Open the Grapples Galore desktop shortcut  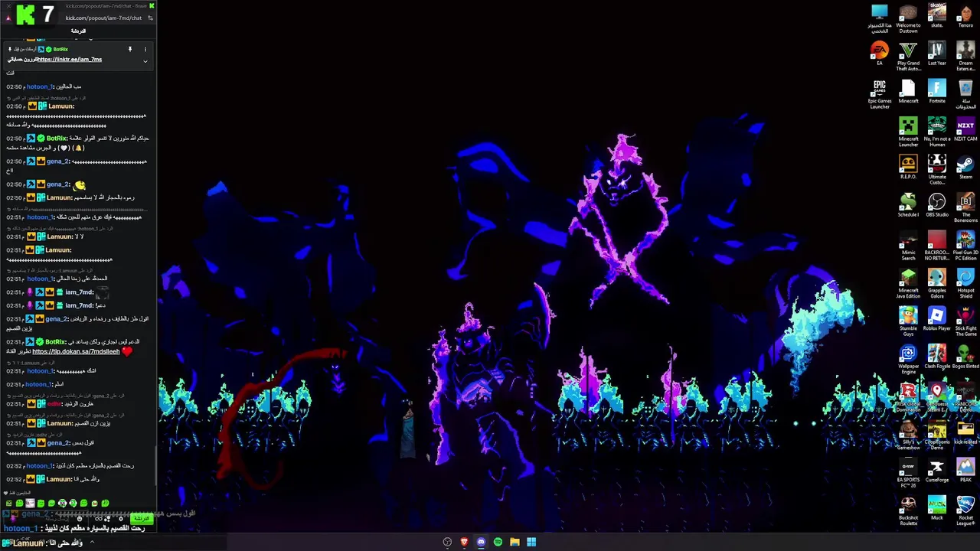(x=937, y=283)
